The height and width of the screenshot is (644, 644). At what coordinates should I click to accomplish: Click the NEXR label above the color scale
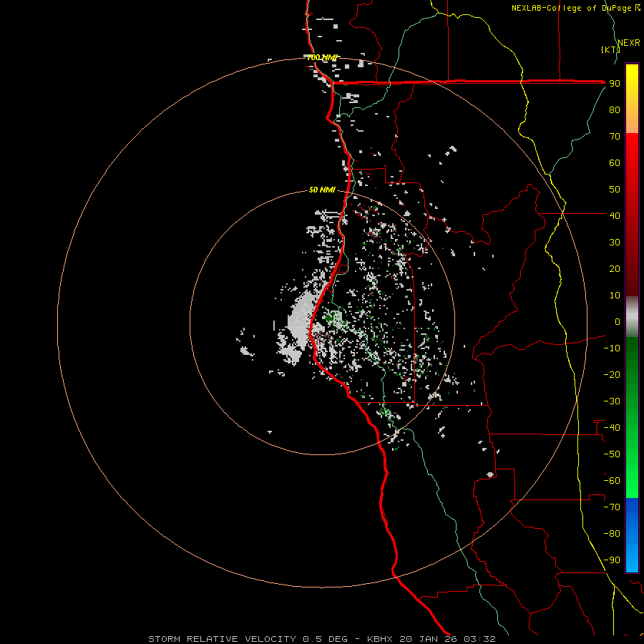629,43
